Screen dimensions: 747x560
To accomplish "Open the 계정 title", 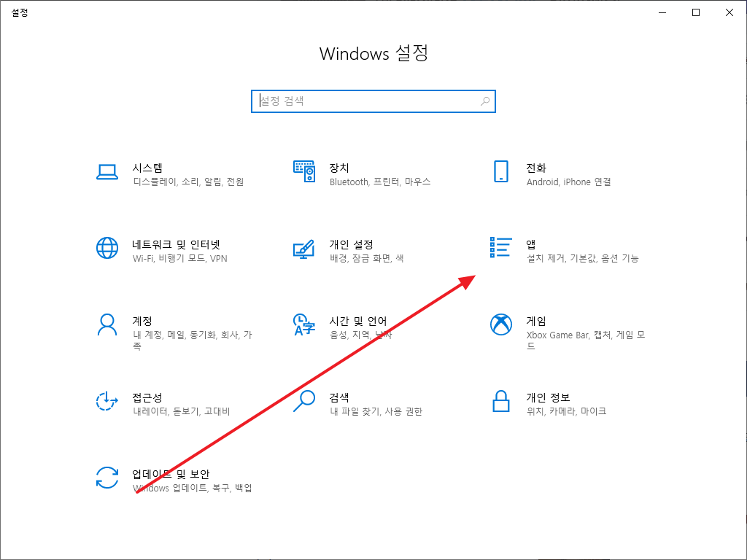I will 142,321.
